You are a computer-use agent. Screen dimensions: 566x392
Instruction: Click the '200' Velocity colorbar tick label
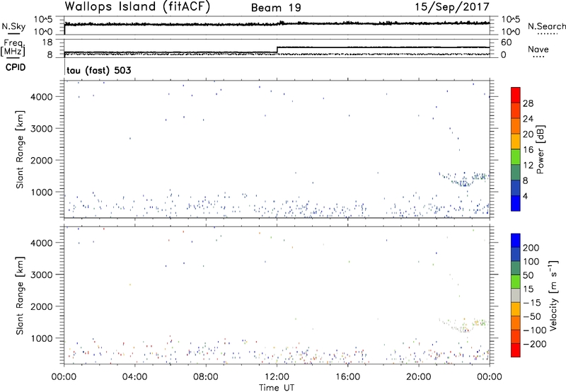coord(531,248)
